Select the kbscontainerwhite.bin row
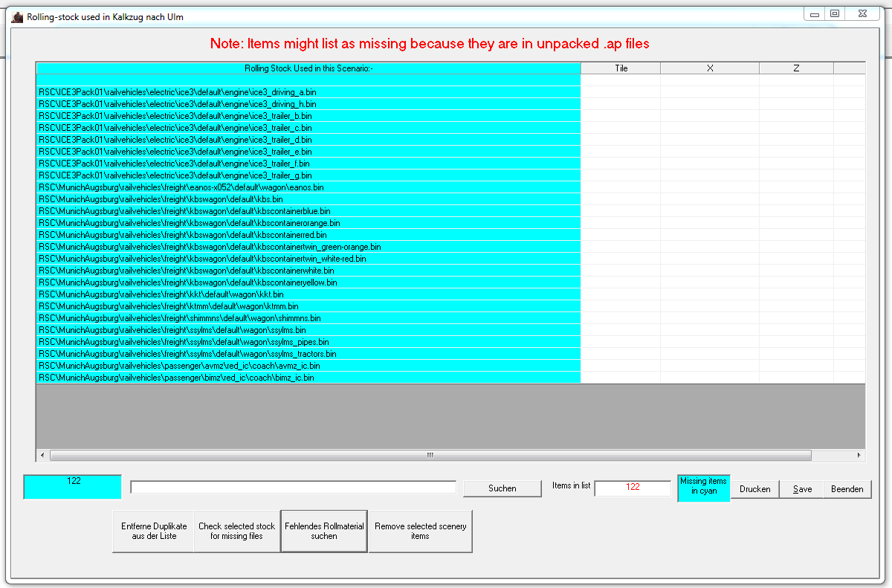The image size is (892, 588). 308,271
